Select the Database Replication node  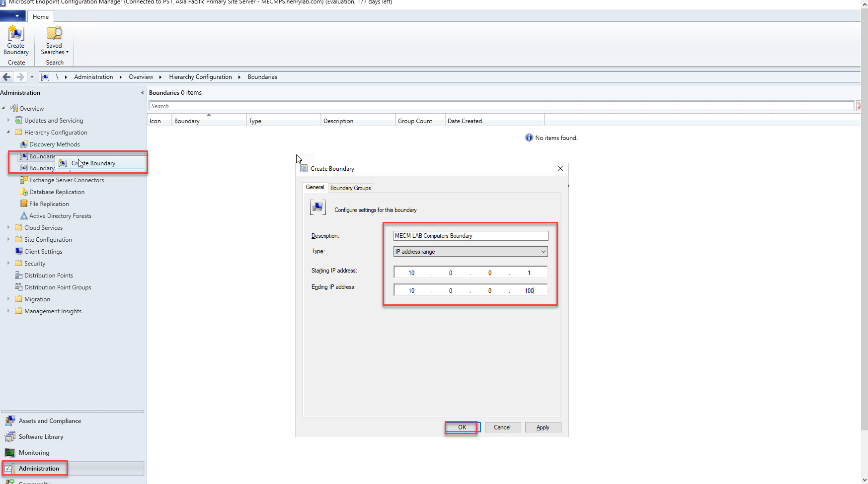click(x=57, y=192)
